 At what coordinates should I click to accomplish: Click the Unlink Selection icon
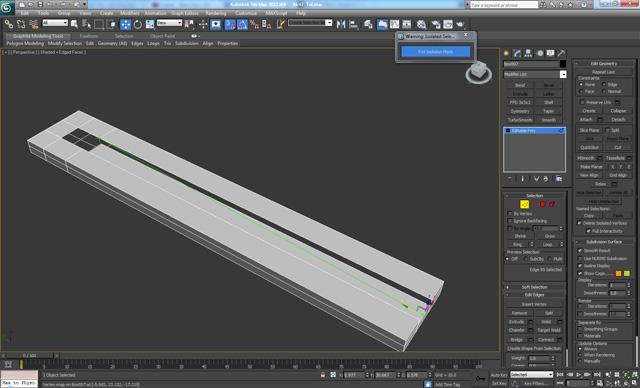point(21,24)
